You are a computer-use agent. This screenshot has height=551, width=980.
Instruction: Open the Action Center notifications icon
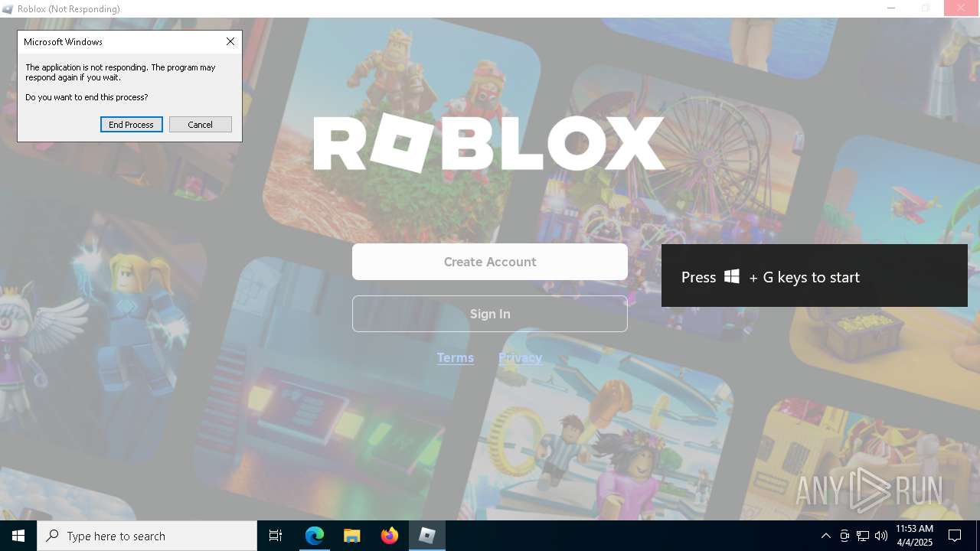click(955, 536)
